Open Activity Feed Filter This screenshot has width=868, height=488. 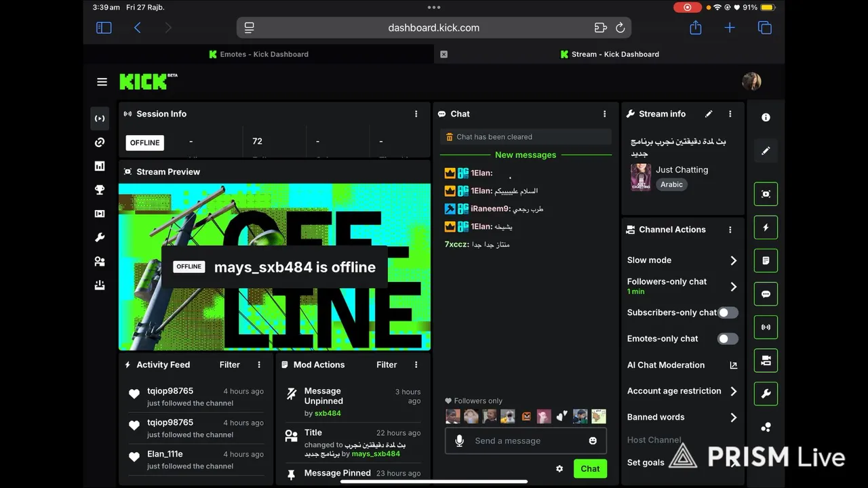(x=230, y=365)
